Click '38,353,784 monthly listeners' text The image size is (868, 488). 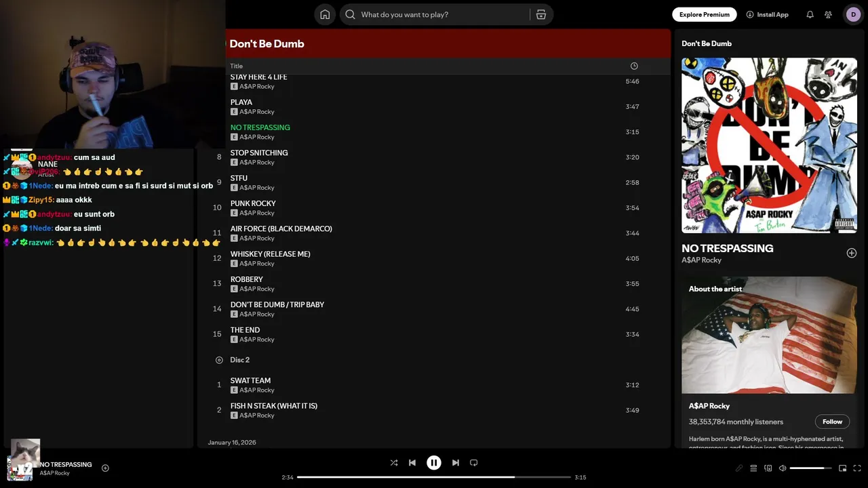click(x=736, y=422)
